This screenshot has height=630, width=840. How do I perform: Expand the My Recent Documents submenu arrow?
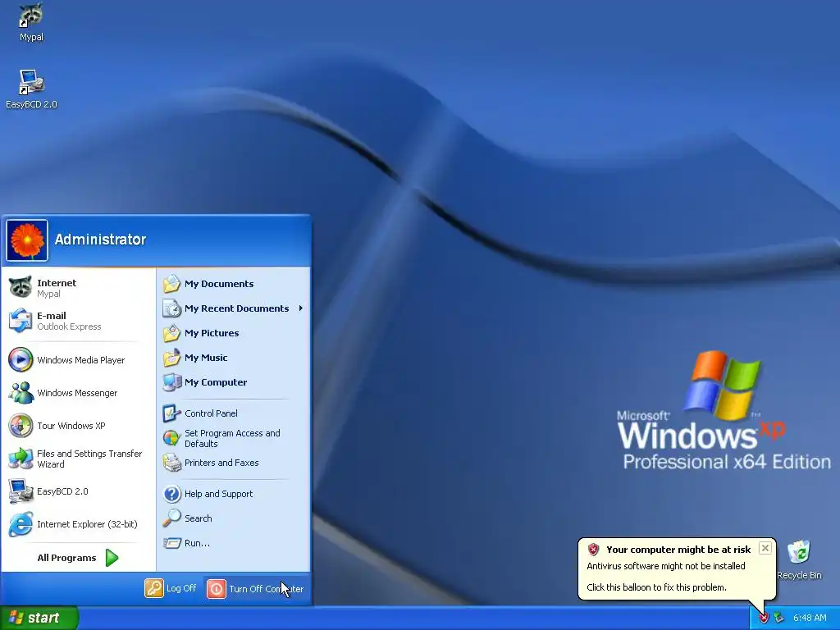(x=301, y=308)
